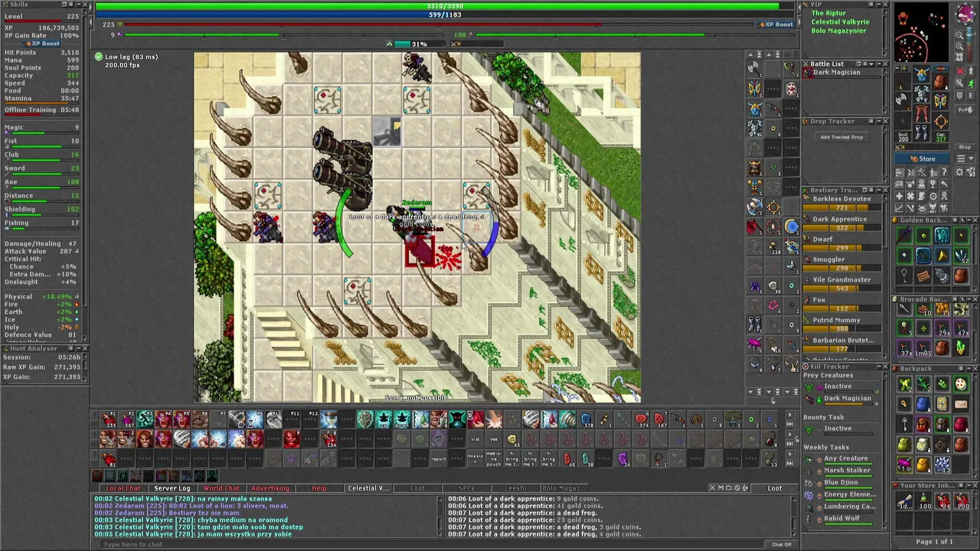Click the minimap compass rose
The image size is (980, 551).
click(965, 13)
